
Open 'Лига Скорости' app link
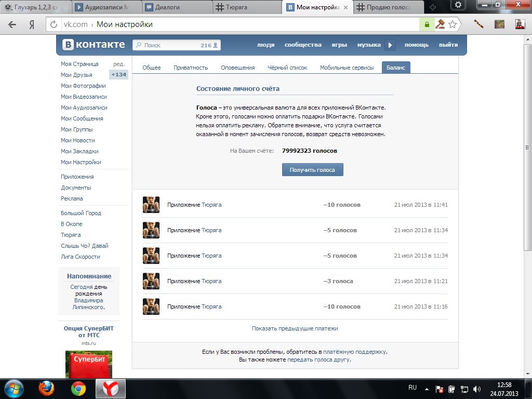pyautogui.click(x=81, y=257)
